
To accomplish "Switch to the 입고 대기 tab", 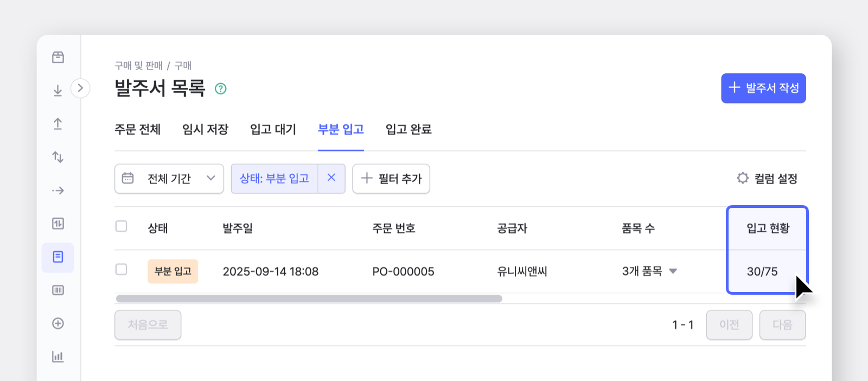I will point(273,129).
